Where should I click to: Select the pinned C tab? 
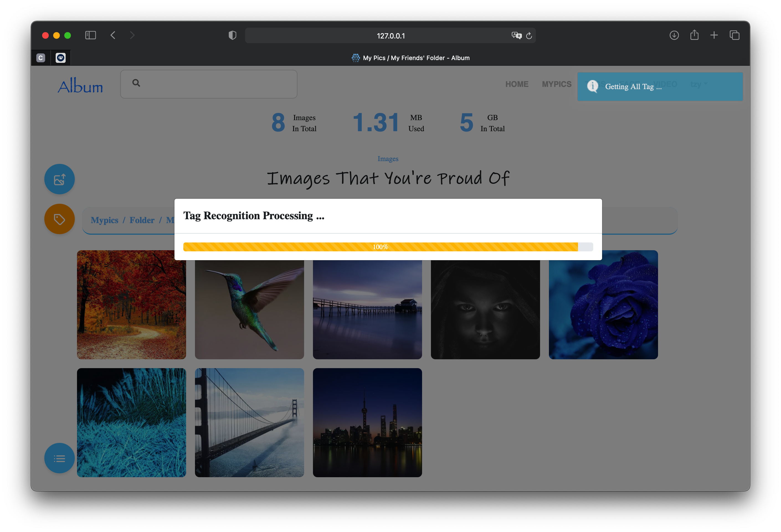coord(41,58)
